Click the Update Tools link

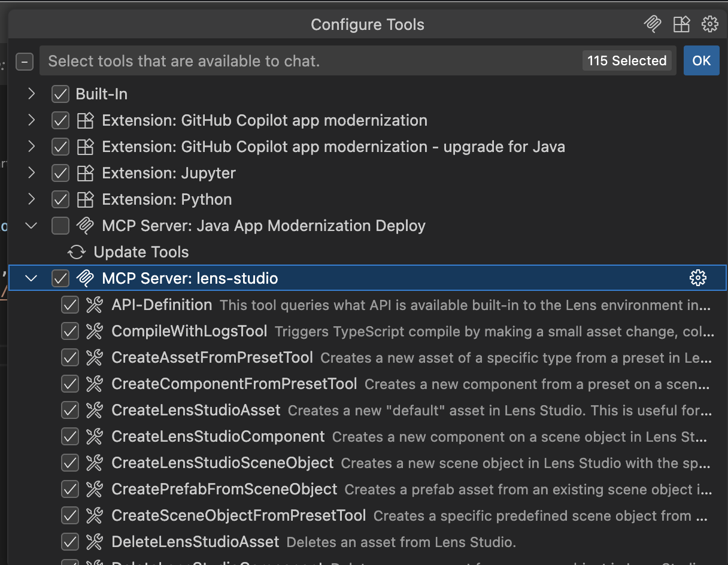[141, 252]
